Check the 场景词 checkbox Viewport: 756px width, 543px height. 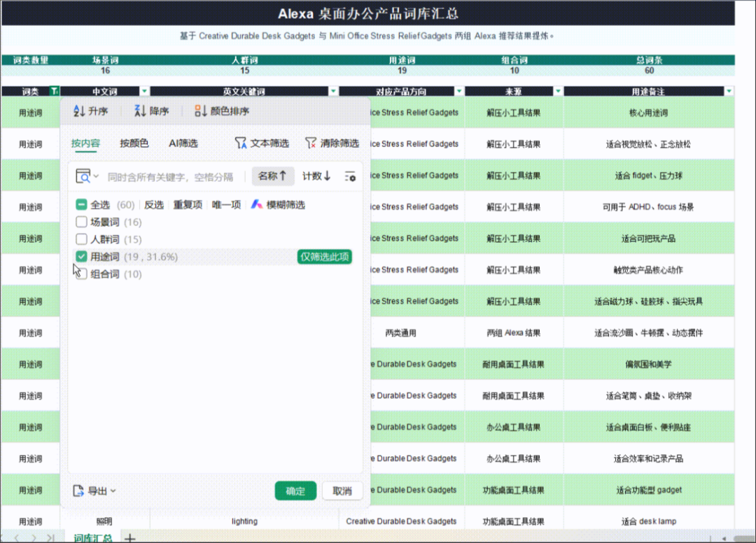81,222
